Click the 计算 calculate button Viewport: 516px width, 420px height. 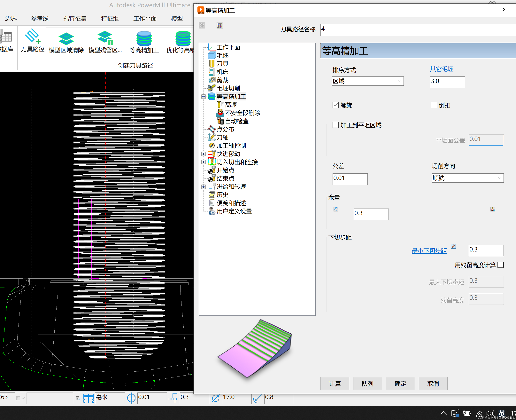click(x=335, y=384)
